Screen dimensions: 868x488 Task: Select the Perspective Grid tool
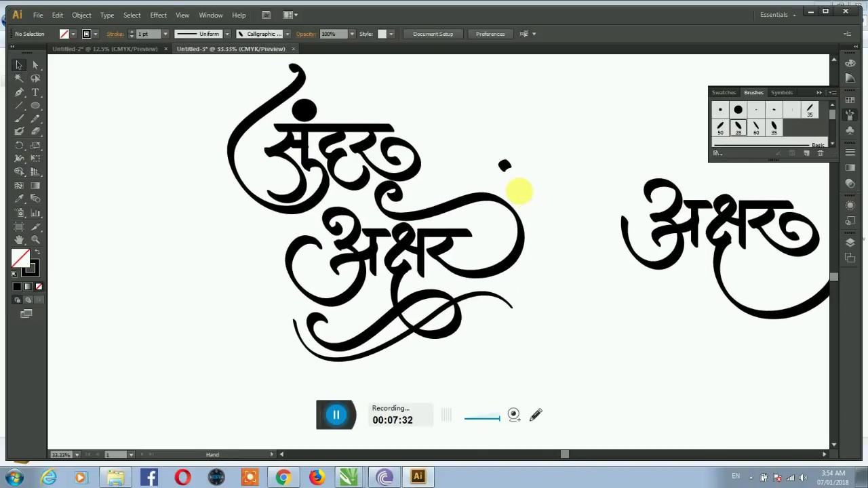click(x=35, y=172)
